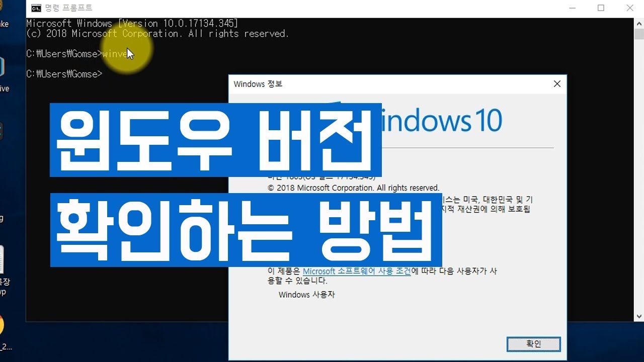Image resolution: width=644 pixels, height=362 pixels.
Task: Click the '명령 프롬프트' window title text
Action: coord(68,8)
